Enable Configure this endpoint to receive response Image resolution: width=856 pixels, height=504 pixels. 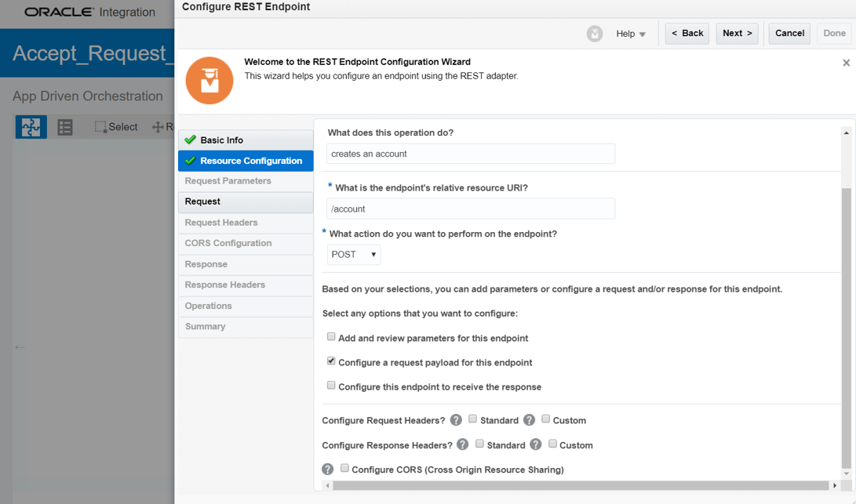[331, 386]
